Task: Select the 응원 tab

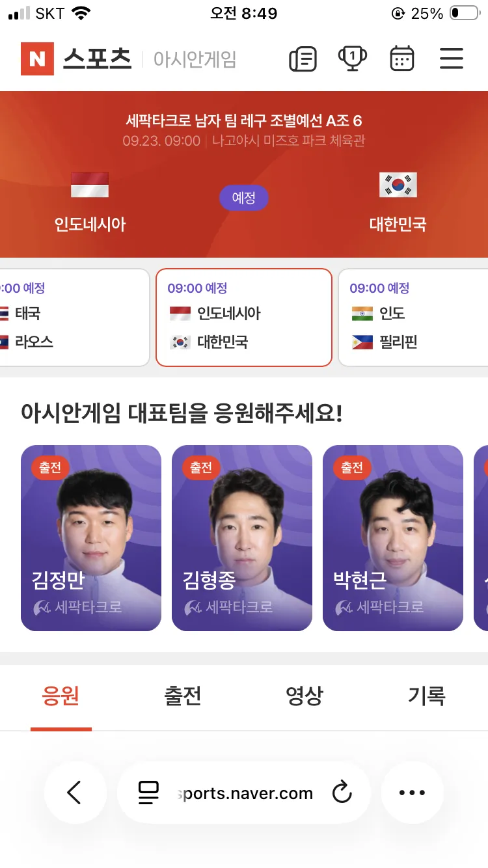Action: click(x=61, y=696)
